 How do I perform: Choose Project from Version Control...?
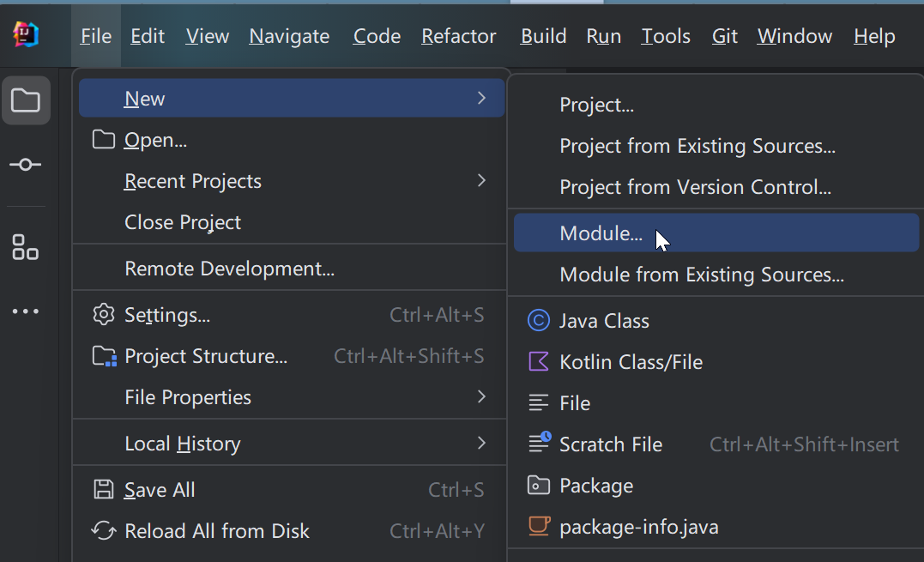(x=695, y=187)
